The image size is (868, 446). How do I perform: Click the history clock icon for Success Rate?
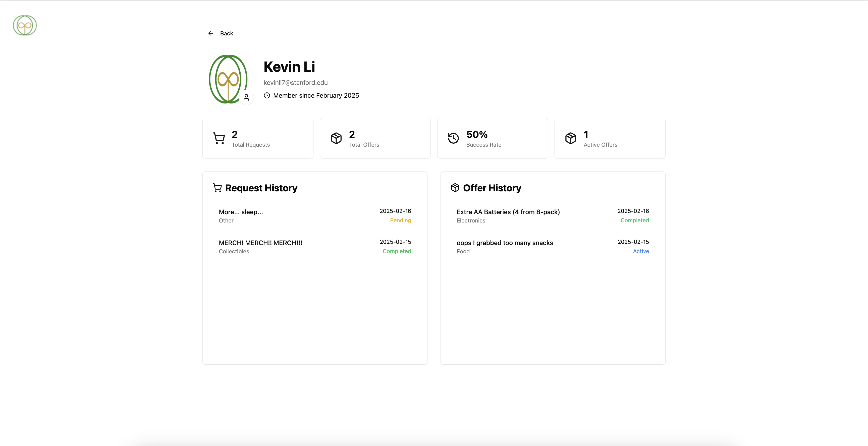453,138
